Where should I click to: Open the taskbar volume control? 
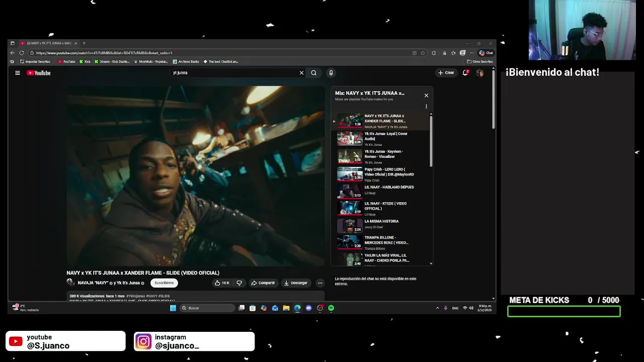[x=471, y=308]
